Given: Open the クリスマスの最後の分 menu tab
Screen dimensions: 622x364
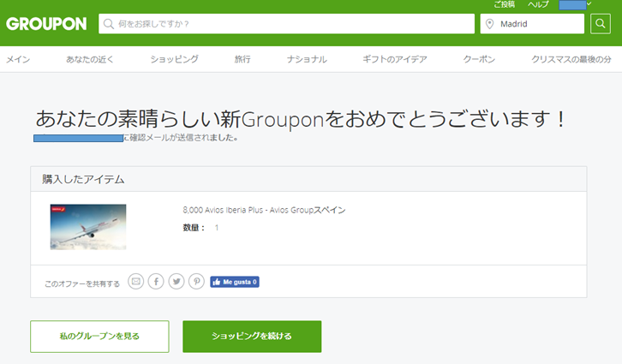Looking at the screenshot, I should pos(571,59).
